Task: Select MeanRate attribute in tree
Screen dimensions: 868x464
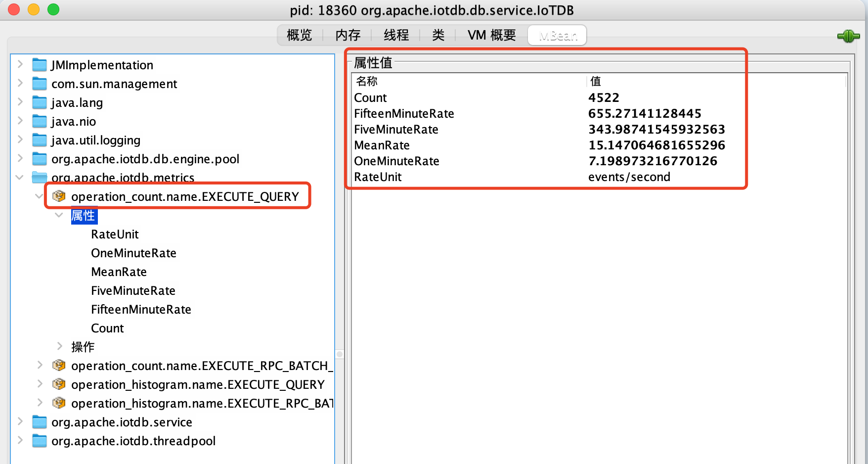Action: tap(119, 272)
